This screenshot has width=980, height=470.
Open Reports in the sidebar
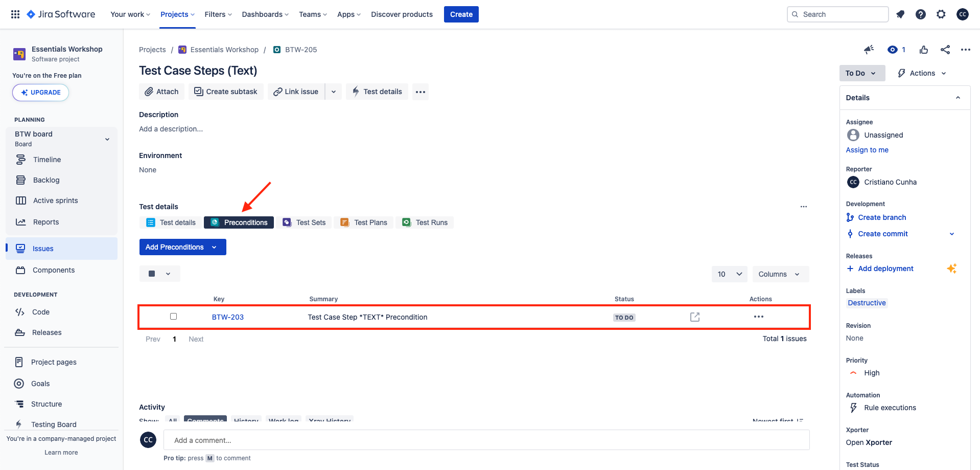click(61, 222)
